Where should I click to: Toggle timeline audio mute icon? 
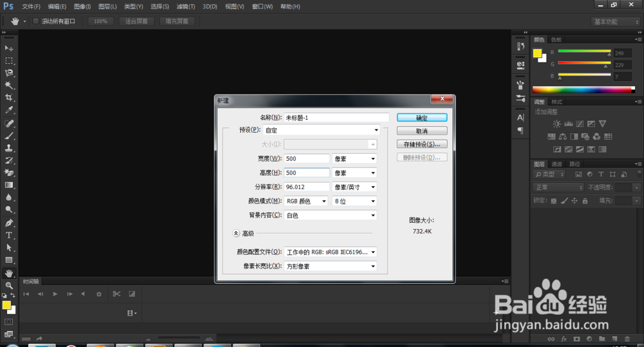click(x=83, y=294)
